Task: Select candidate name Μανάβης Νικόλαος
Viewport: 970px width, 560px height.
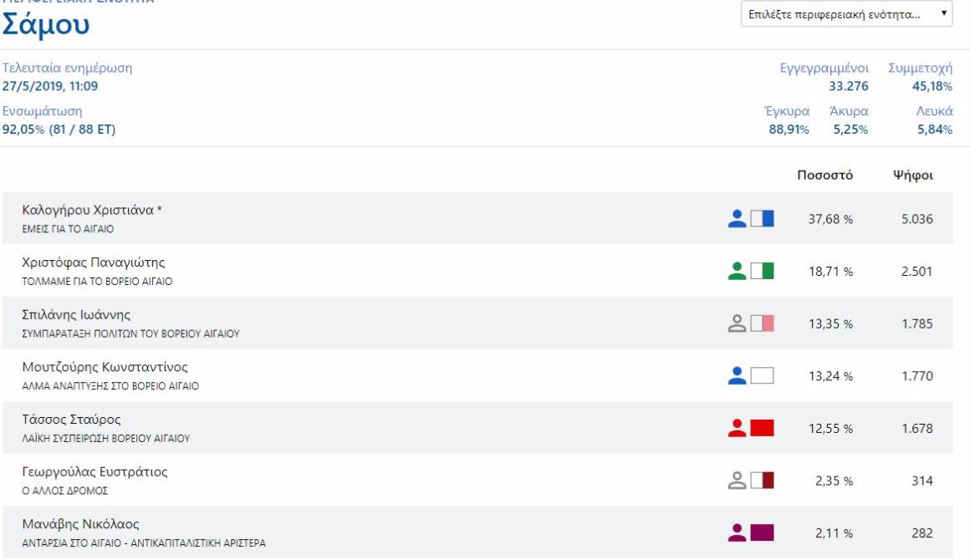Action: click(80, 524)
